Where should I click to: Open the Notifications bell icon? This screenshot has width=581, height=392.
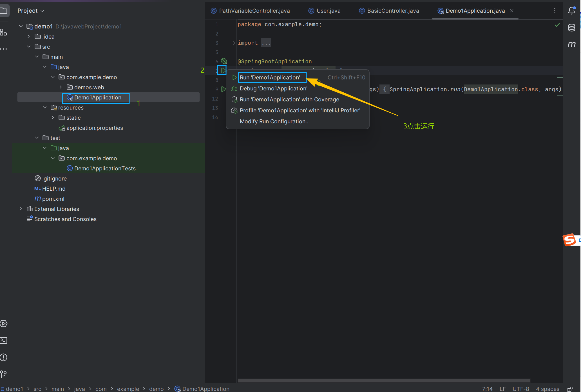click(x=571, y=11)
